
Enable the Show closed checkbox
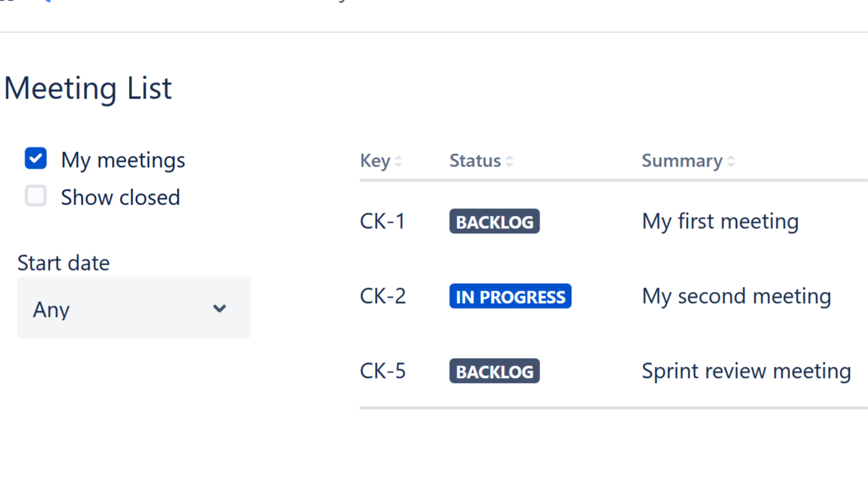point(36,196)
